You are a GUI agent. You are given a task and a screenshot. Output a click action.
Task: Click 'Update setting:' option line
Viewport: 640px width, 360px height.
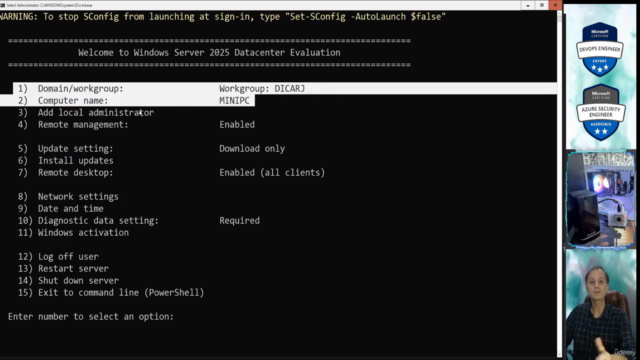[65, 149]
